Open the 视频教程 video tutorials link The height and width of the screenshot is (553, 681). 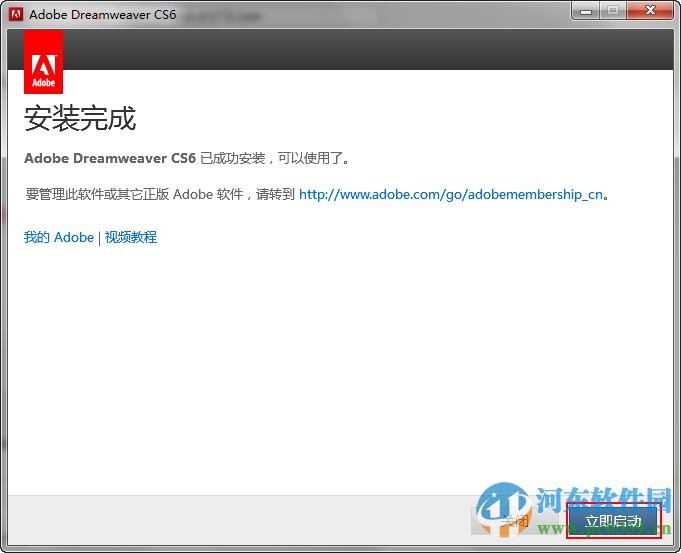131,237
